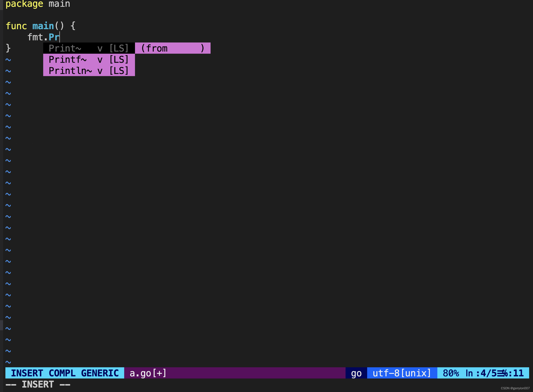The image size is (533, 392).
Task: Click the 80% position indicator
Action: click(x=451, y=373)
